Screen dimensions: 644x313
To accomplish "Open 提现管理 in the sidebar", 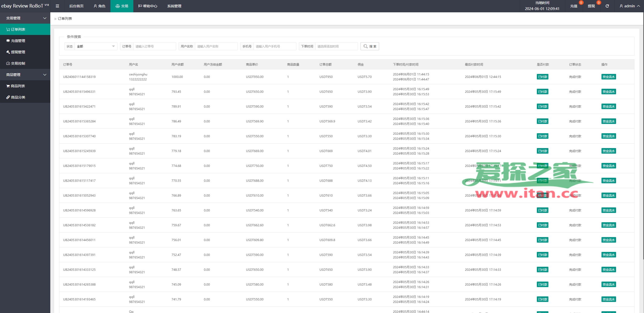I will point(25,52).
